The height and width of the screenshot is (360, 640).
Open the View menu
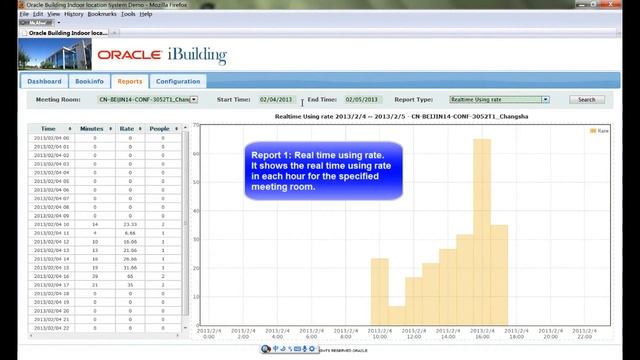53,14
